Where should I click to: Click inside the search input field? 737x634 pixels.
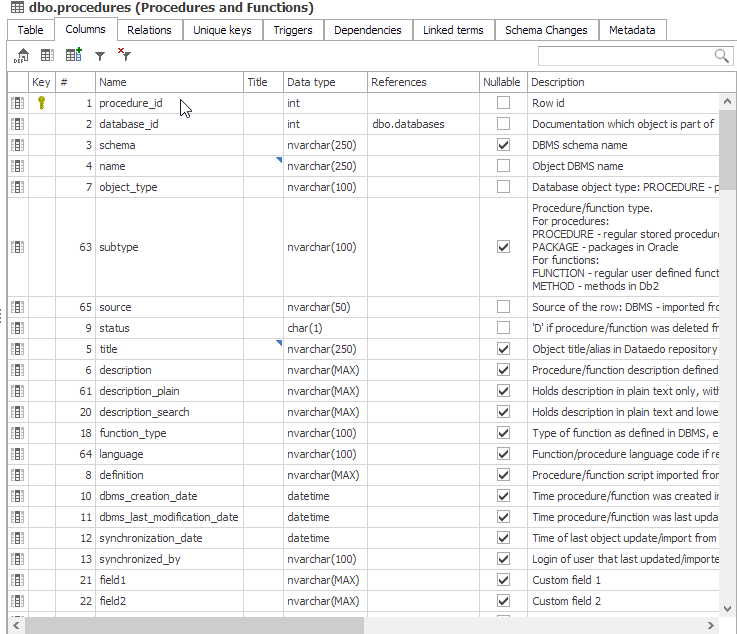click(624, 56)
